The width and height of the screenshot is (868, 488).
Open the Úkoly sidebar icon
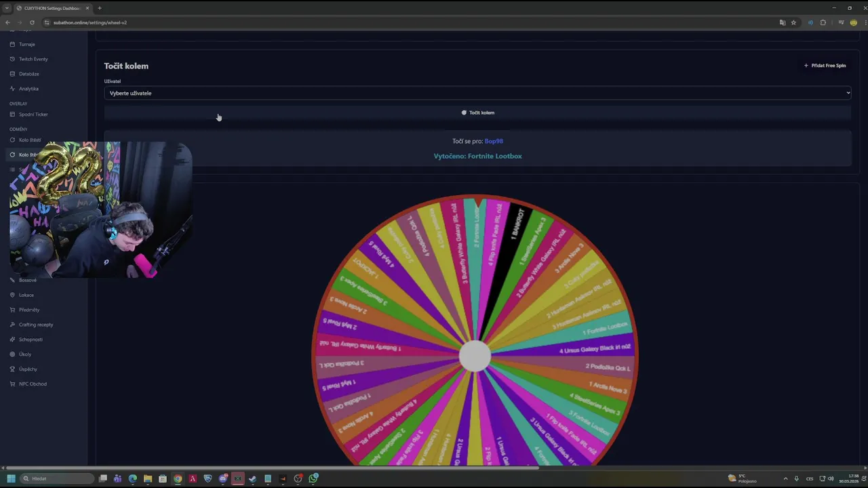(x=12, y=354)
